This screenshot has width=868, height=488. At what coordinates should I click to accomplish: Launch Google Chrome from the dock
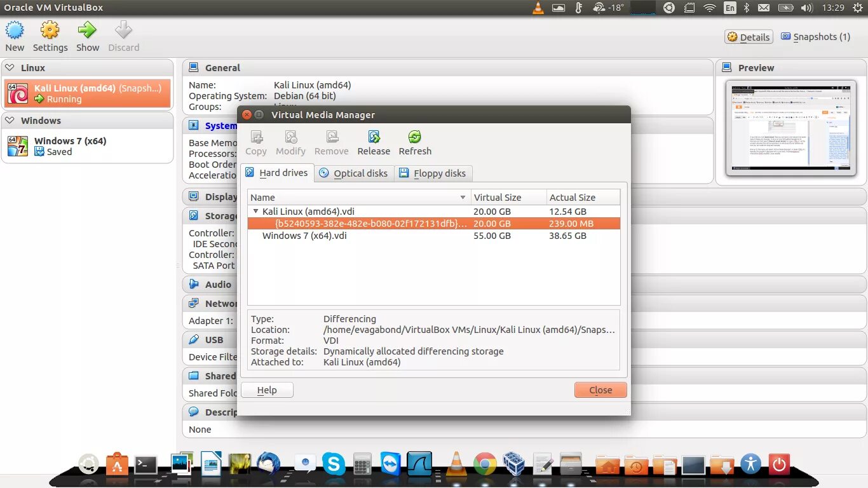tap(484, 464)
